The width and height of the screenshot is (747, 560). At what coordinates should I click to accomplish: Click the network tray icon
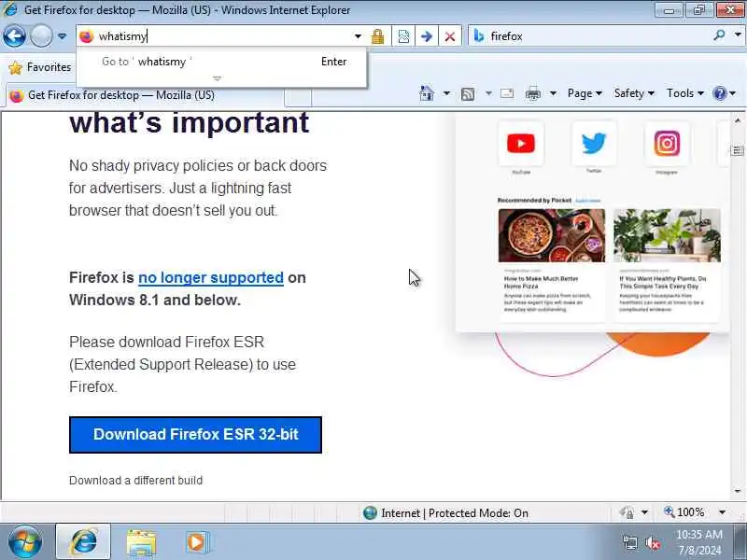pyautogui.click(x=630, y=543)
